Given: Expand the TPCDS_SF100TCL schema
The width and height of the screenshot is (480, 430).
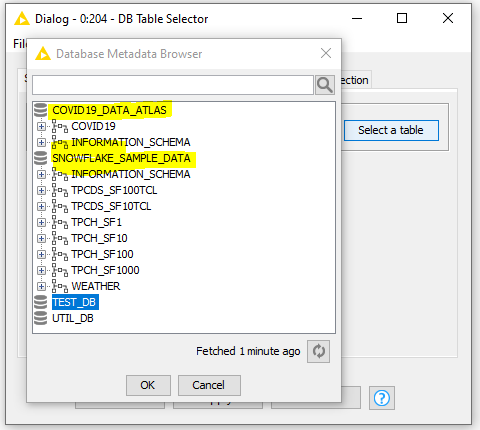Looking at the screenshot, I should point(41,190).
